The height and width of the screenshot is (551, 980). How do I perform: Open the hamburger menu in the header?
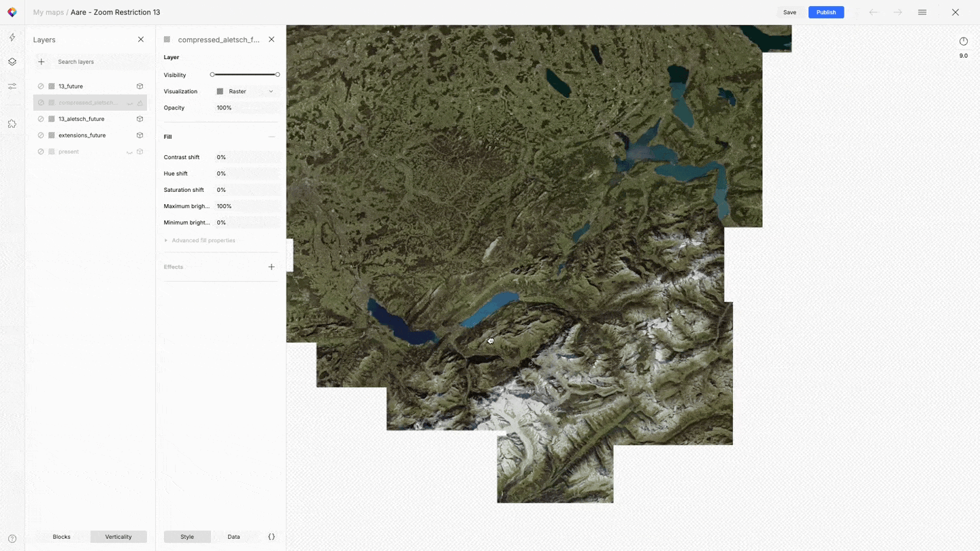[922, 12]
